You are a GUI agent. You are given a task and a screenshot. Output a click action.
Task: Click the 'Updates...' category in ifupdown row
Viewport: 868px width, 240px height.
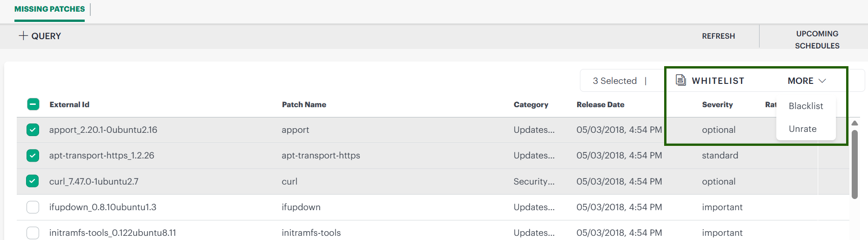click(x=534, y=207)
